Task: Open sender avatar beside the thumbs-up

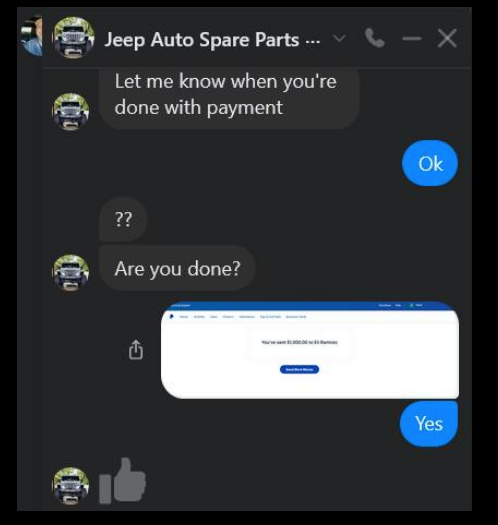Action: point(71,485)
